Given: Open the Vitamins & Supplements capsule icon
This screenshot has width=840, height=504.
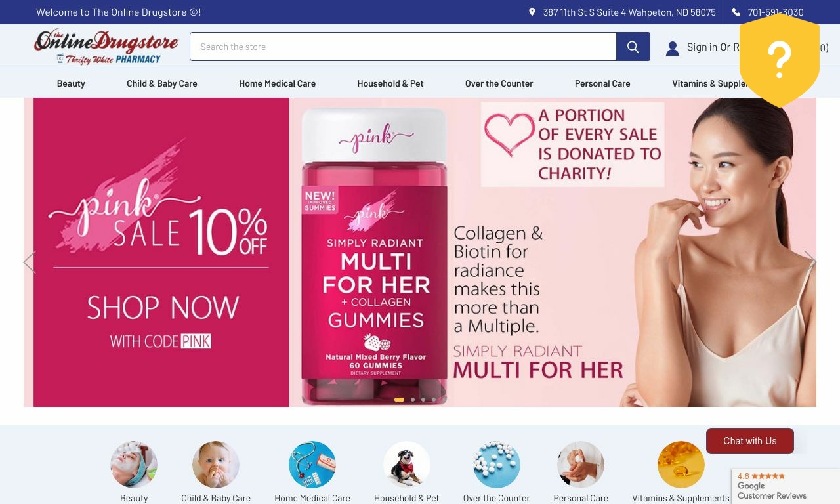Looking at the screenshot, I should pos(681,465).
